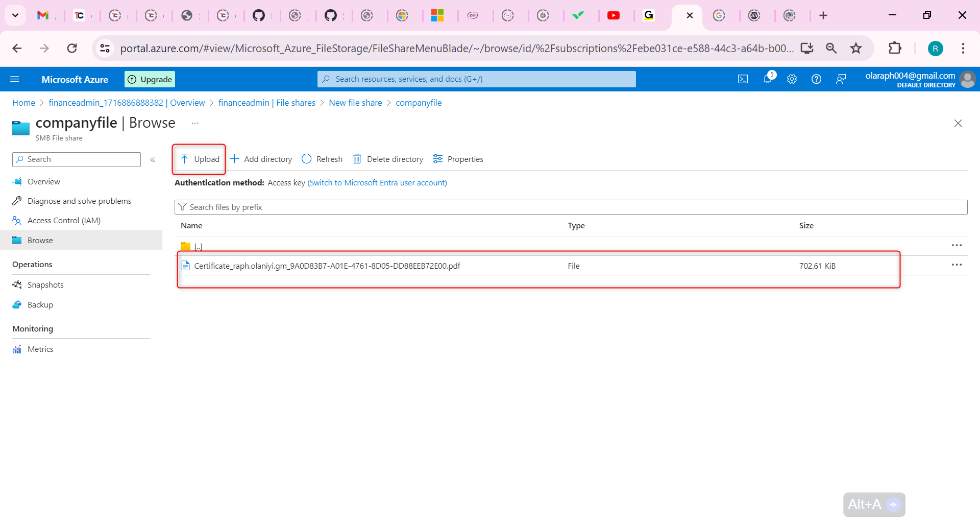Open portal settings via gear icon
980x521 pixels.
coord(792,79)
